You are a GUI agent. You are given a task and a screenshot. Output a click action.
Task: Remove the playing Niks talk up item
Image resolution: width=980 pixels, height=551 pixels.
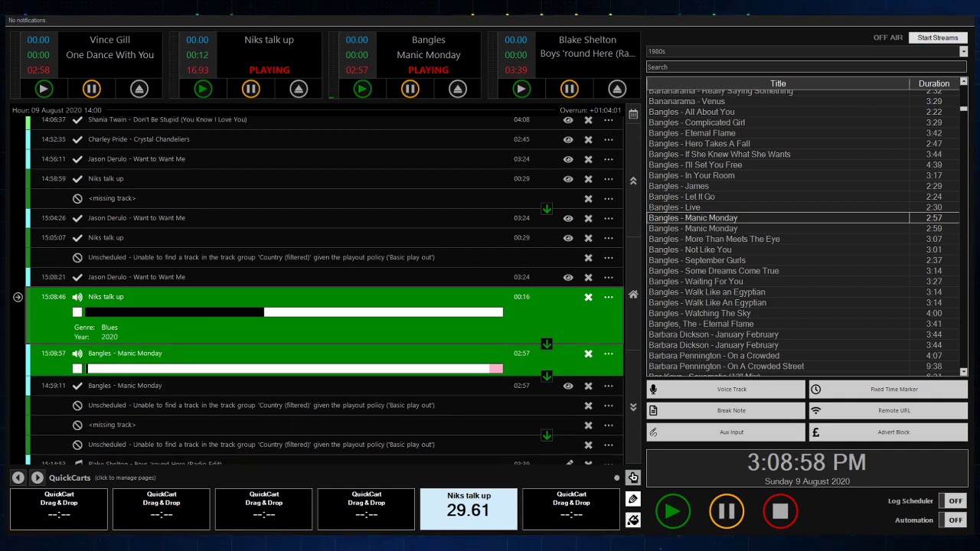click(x=588, y=297)
